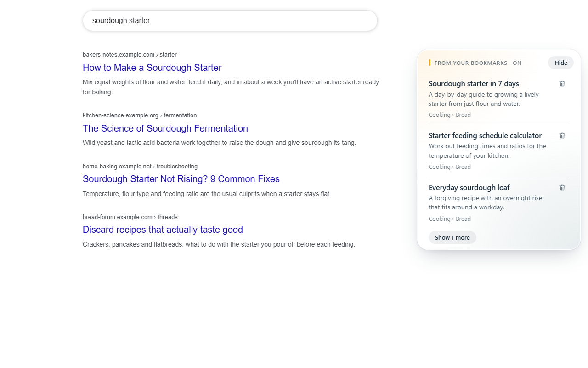Click the 'kitchen-science.example.org › fermentation' URL
Image resolution: width=588 pixels, height=368 pixels.
coord(140,115)
